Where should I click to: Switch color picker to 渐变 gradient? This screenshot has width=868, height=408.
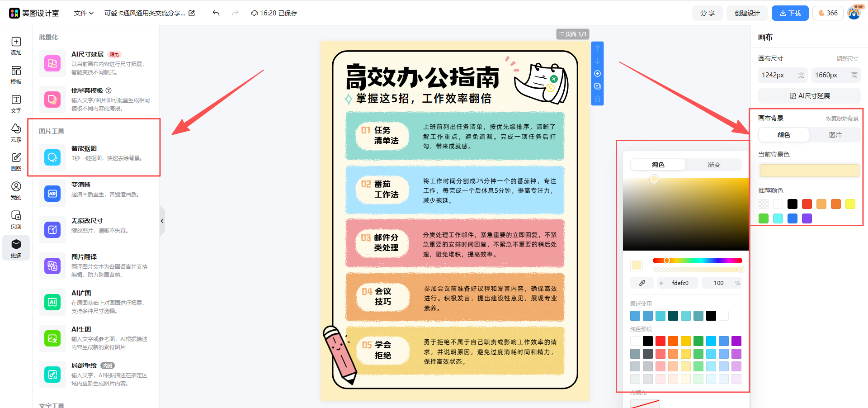click(714, 165)
